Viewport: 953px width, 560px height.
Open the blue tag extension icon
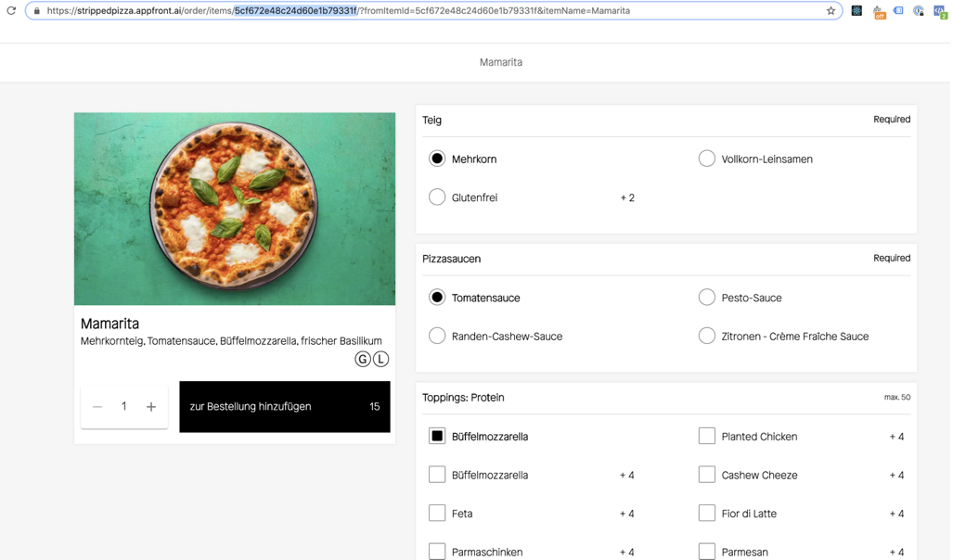898,10
